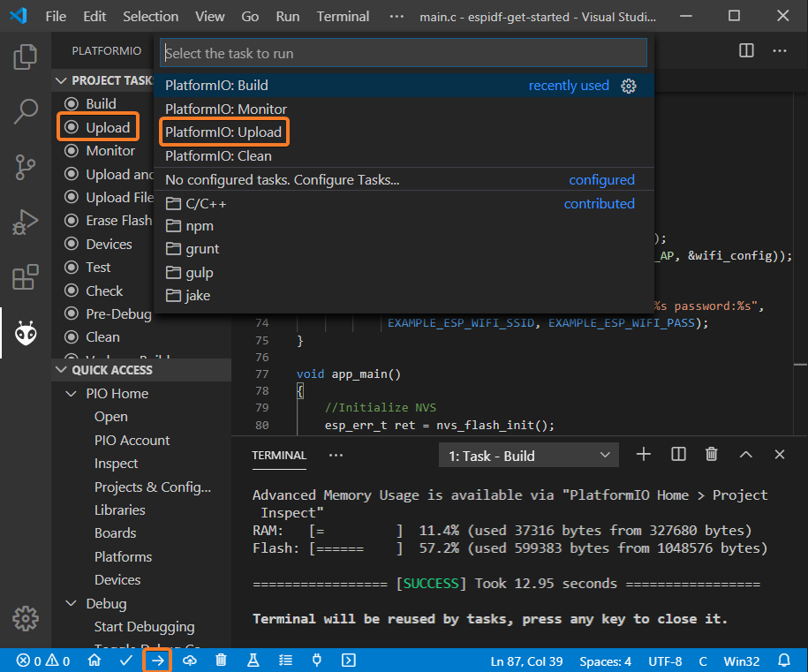This screenshot has width=808, height=672.
Task: Split the editor right
Action: [x=746, y=50]
